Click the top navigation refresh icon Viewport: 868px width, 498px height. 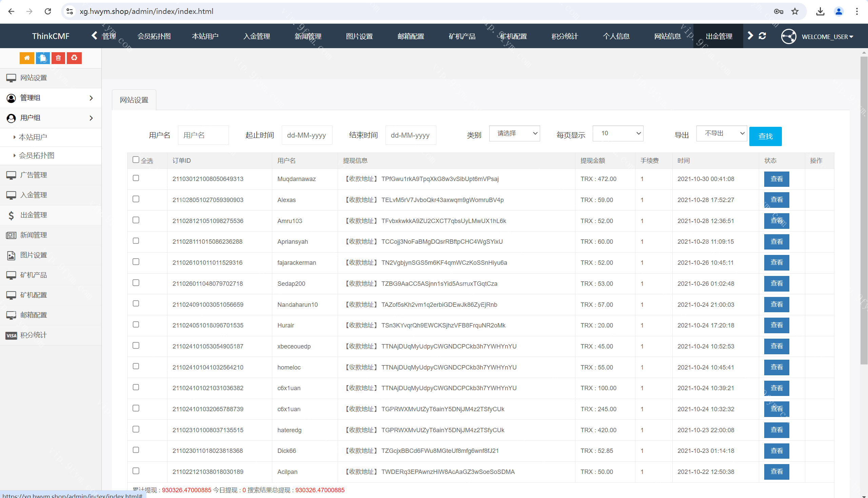click(x=762, y=36)
